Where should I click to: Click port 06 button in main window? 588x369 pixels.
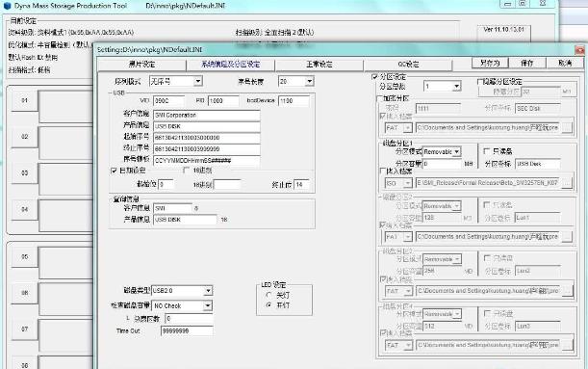[24, 293]
